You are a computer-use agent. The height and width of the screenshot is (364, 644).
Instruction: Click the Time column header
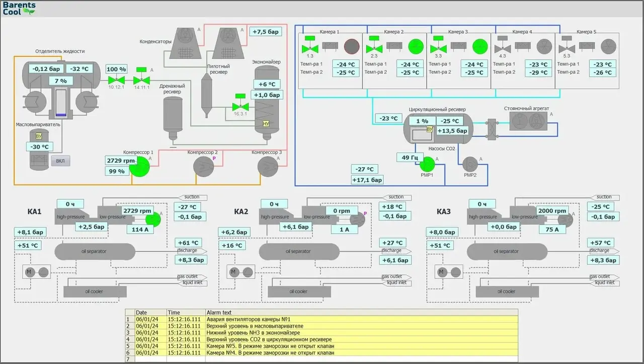tap(186, 312)
